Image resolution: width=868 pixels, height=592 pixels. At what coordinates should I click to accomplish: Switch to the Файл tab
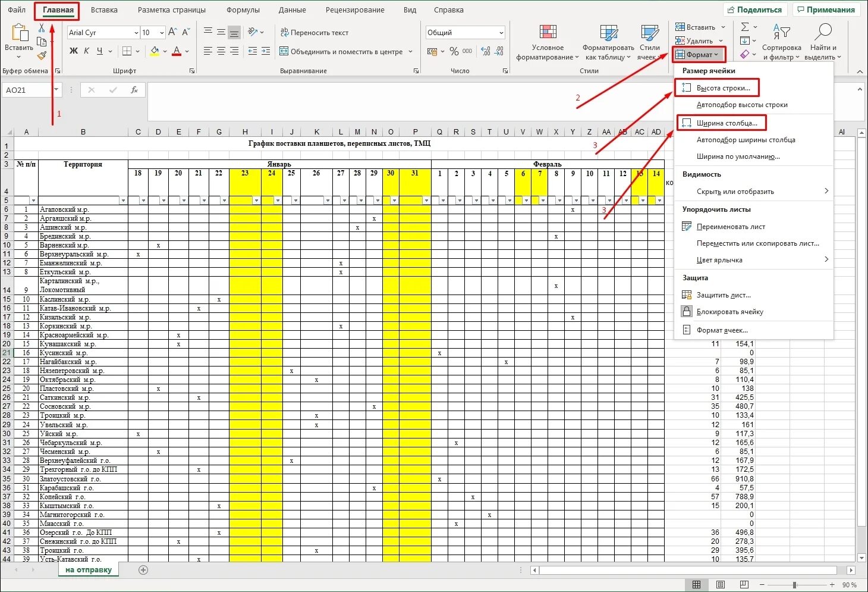pyautogui.click(x=17, y=10)
